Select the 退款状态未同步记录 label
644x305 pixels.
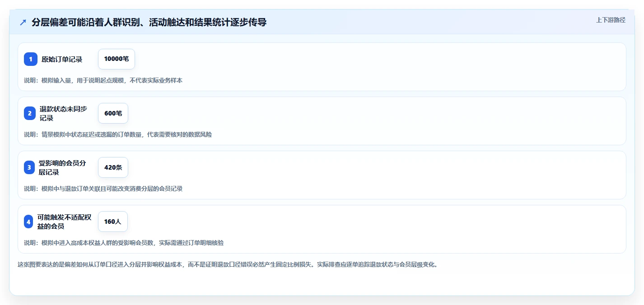(x=63, y=113)
